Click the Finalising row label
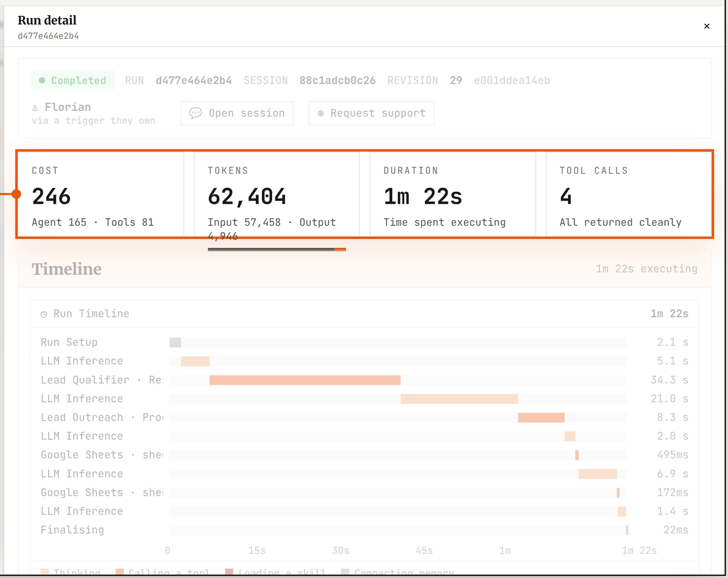 click(72, 530)
